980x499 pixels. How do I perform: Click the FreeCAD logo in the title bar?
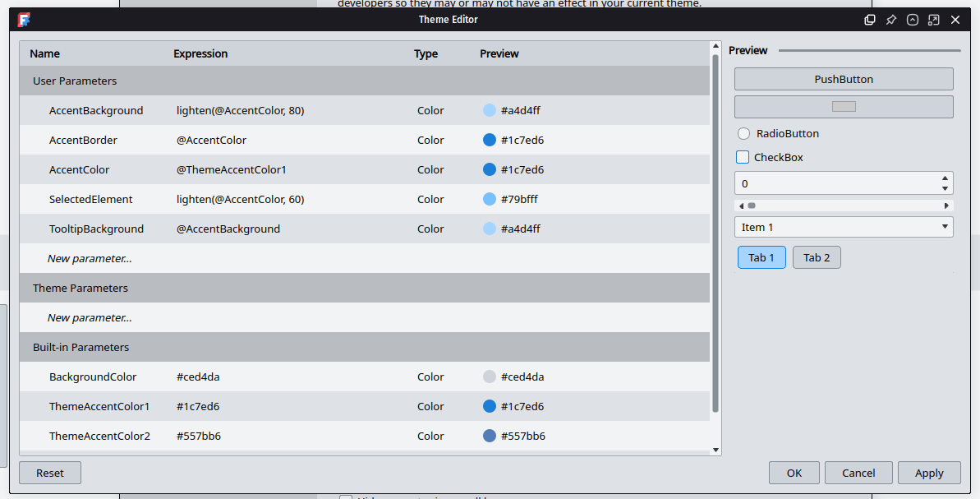pos(25,20)
